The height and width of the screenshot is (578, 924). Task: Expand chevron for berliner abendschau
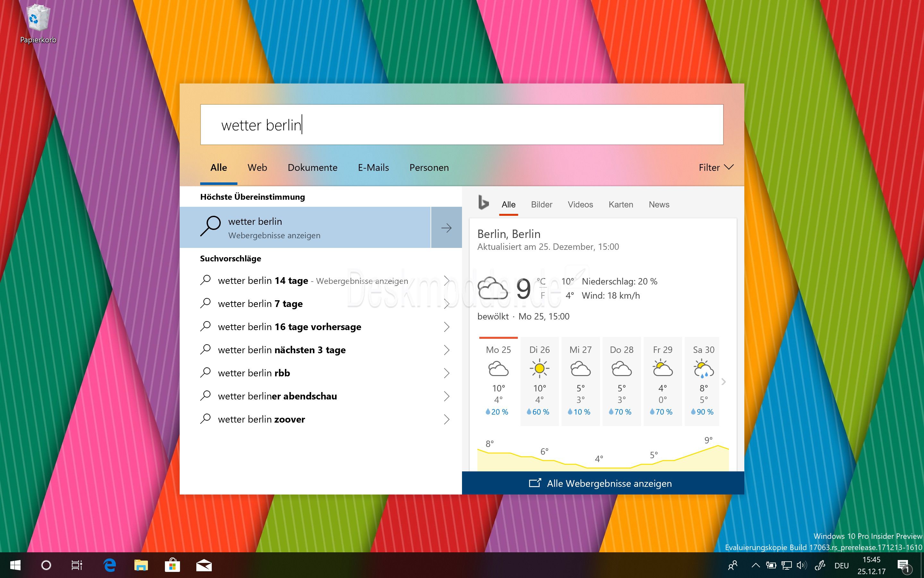(x=446, y=396)
